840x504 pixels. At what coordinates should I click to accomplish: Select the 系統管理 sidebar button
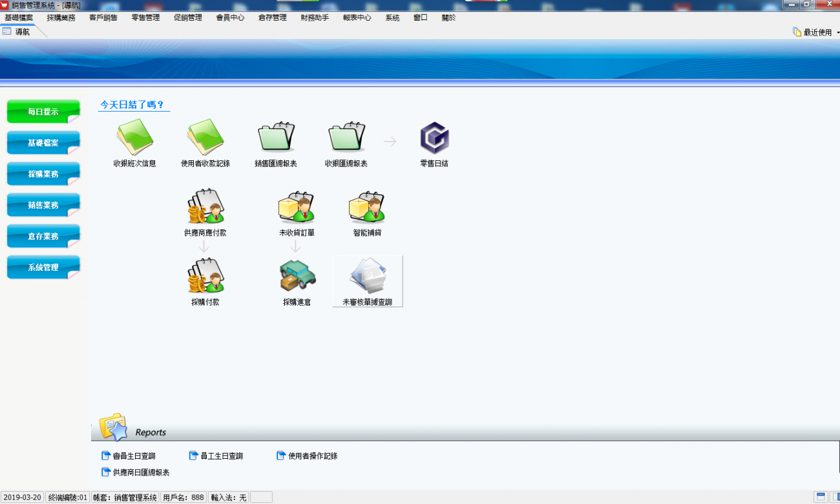pyautogui.click(x=43, y=267)
